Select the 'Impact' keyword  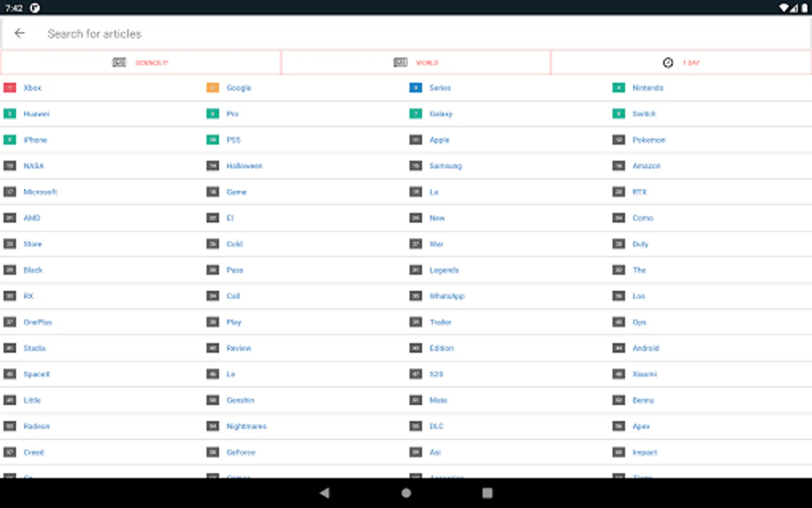click(645, 452)
